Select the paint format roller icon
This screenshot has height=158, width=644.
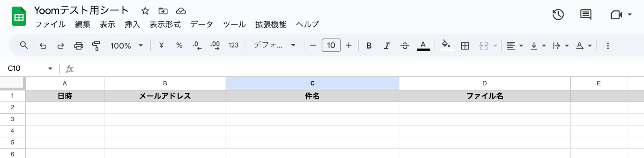[x=96, y=46]
